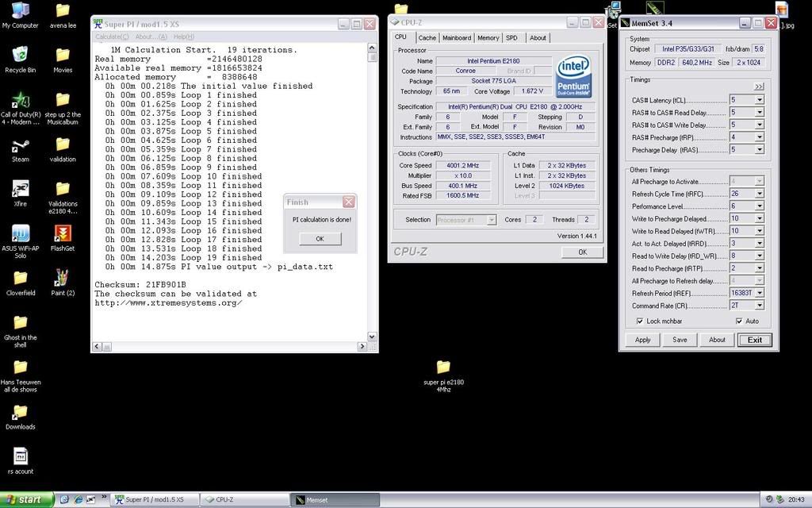Click Super PI vertical scrollbar down arrow
812x508 pixels.
tap(372, 337)
